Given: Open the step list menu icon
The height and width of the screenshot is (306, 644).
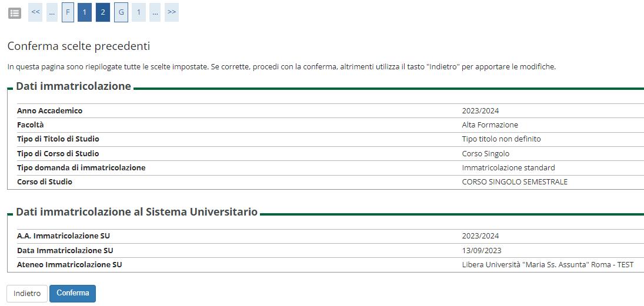Looking at the screenshot, I should [15, 12].
